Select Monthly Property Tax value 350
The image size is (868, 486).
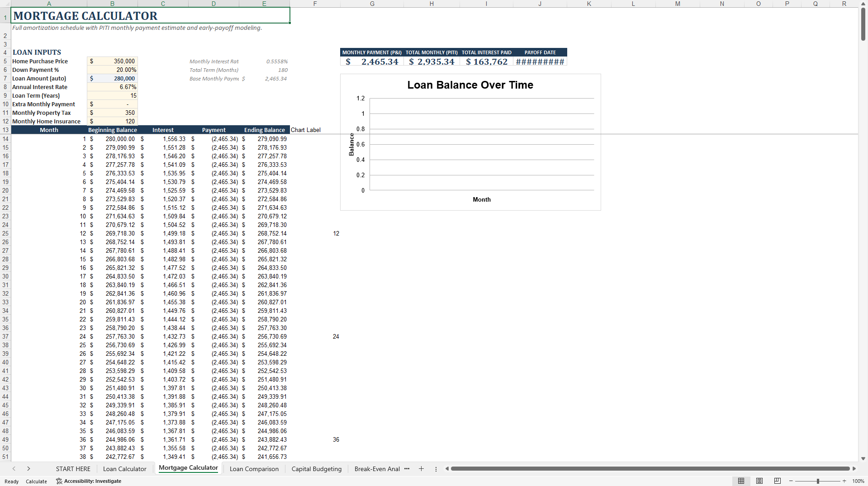tap(112, 113)
